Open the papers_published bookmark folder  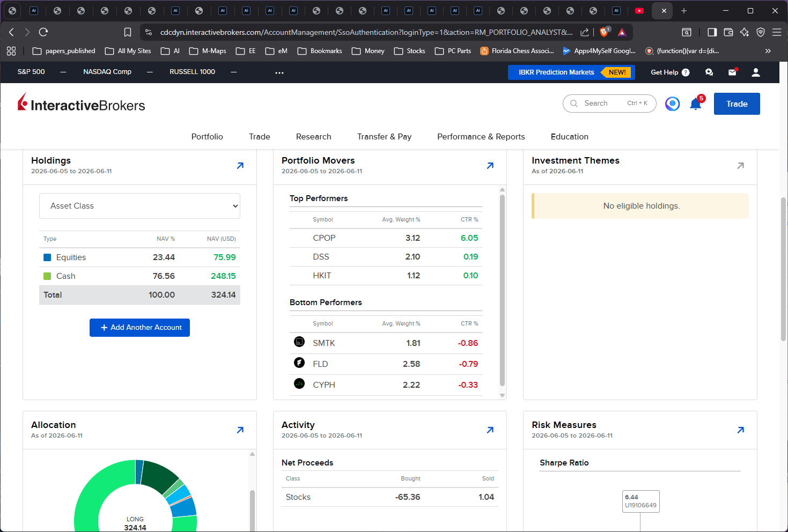click(x=64, y=51)
